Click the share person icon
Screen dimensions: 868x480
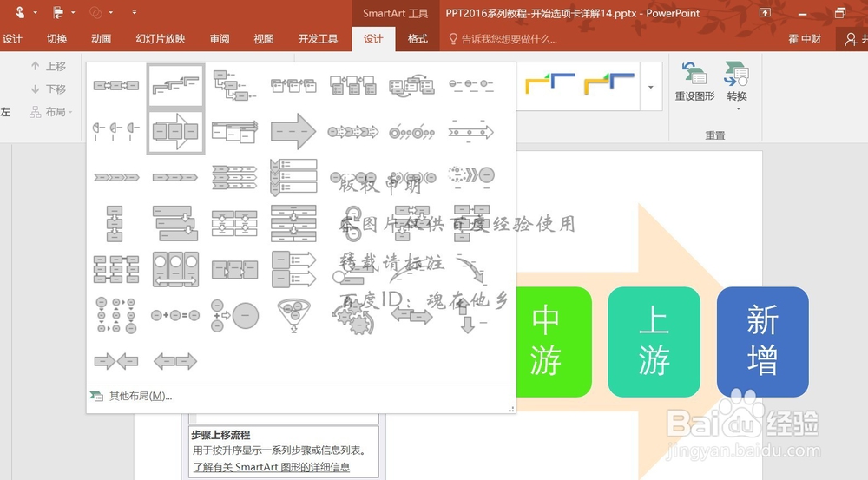851,39
